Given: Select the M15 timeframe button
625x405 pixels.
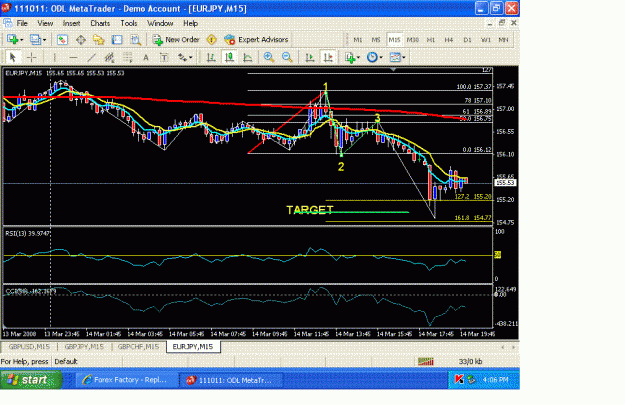Looking at the screenshot, I should click(x=394, y=39).
